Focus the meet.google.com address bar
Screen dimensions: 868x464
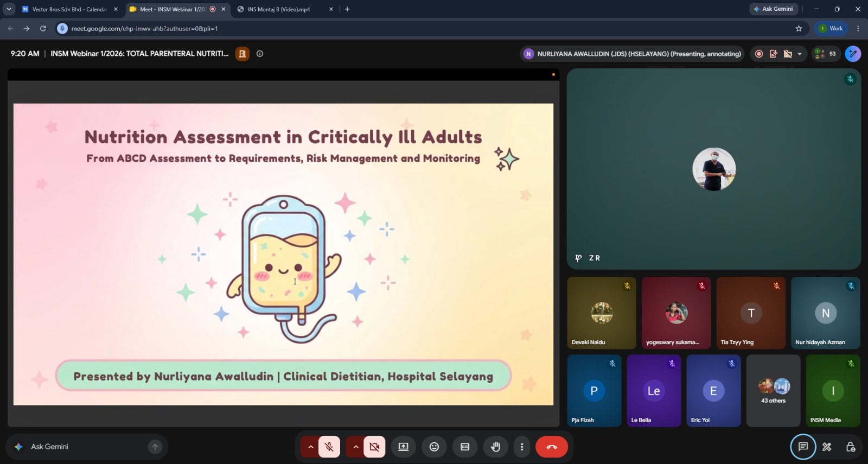point(431,28)
